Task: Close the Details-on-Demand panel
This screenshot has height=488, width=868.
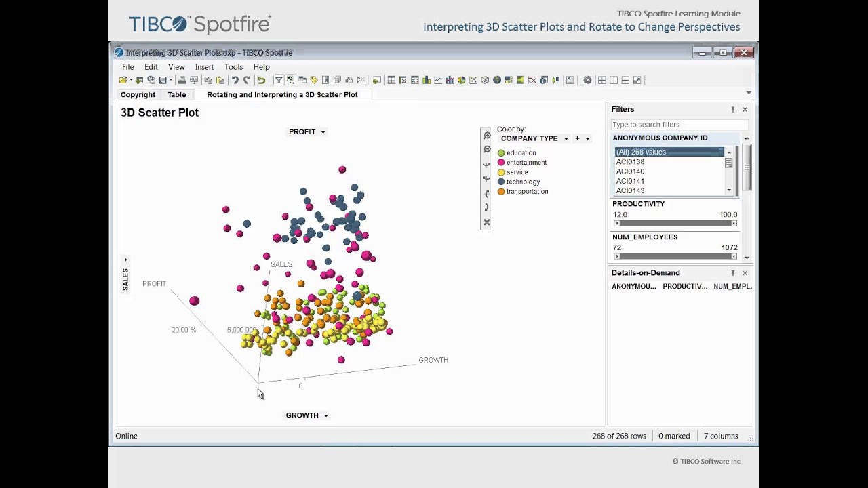Action: pos(745,273)
